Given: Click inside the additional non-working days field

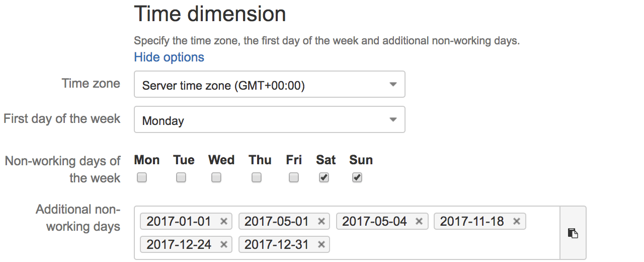Looking at the screenshot, I should (443, 245).
